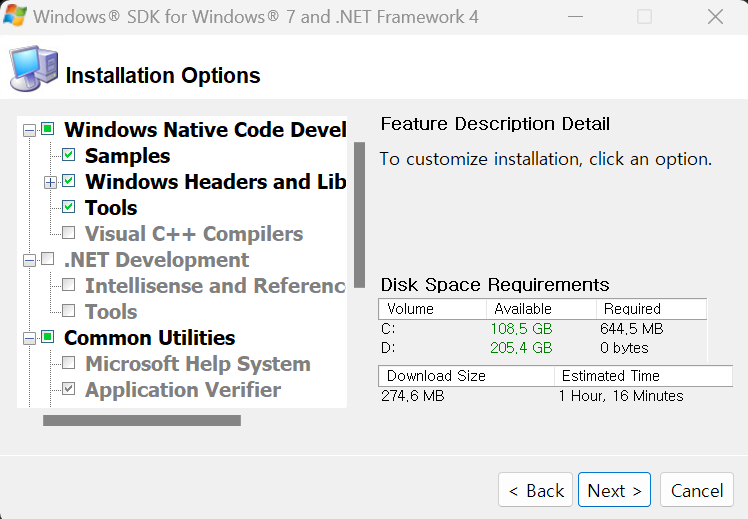Collapse the .NET Development node
Screen dimensions: 748x519
click(30, 260)
